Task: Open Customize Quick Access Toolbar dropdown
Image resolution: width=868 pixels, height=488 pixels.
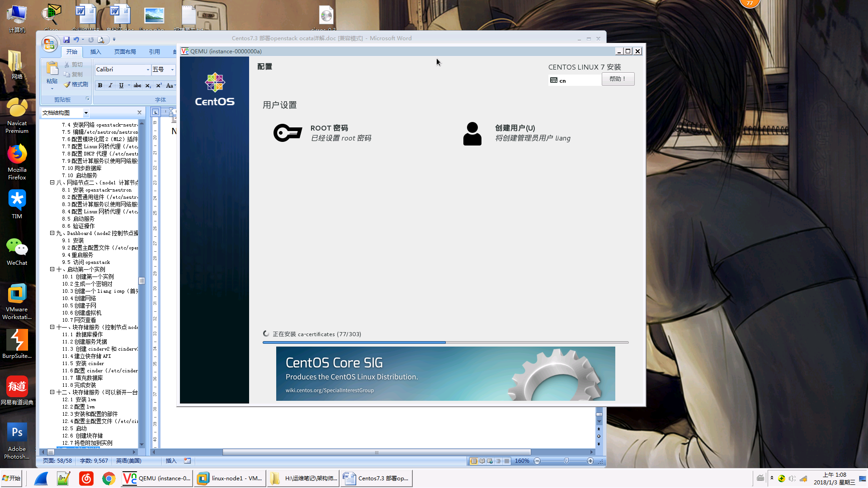Action: click(114, 40)
